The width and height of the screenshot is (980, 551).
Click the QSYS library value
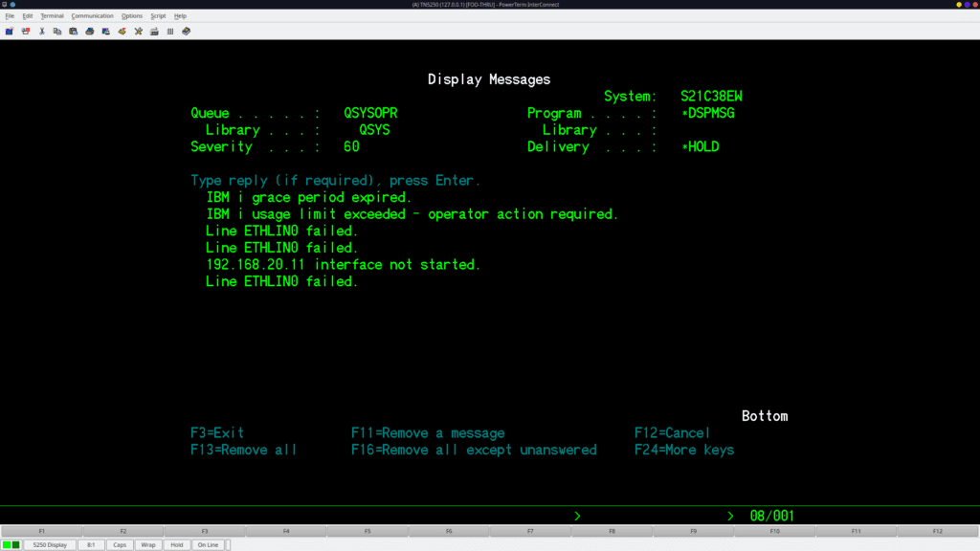pos(374,130)
